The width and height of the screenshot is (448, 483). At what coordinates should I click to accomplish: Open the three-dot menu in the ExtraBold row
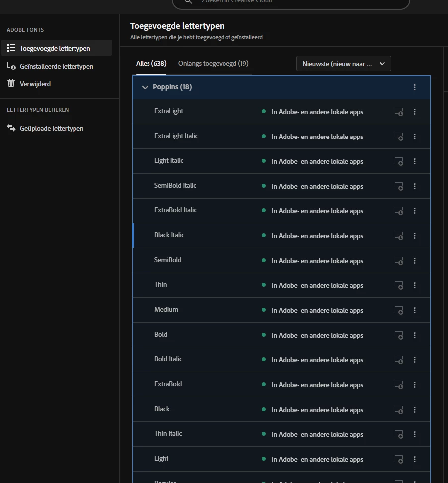click(x=414, y=385)
